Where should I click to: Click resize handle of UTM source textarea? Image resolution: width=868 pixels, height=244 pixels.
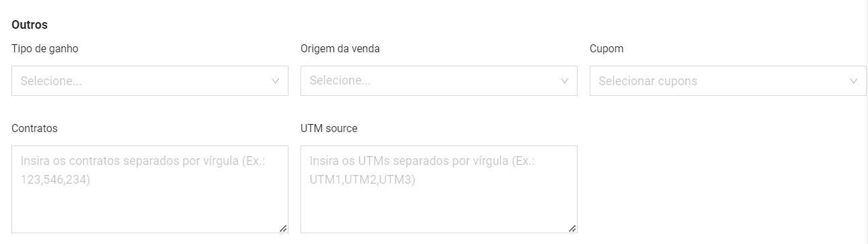point(572,229)
